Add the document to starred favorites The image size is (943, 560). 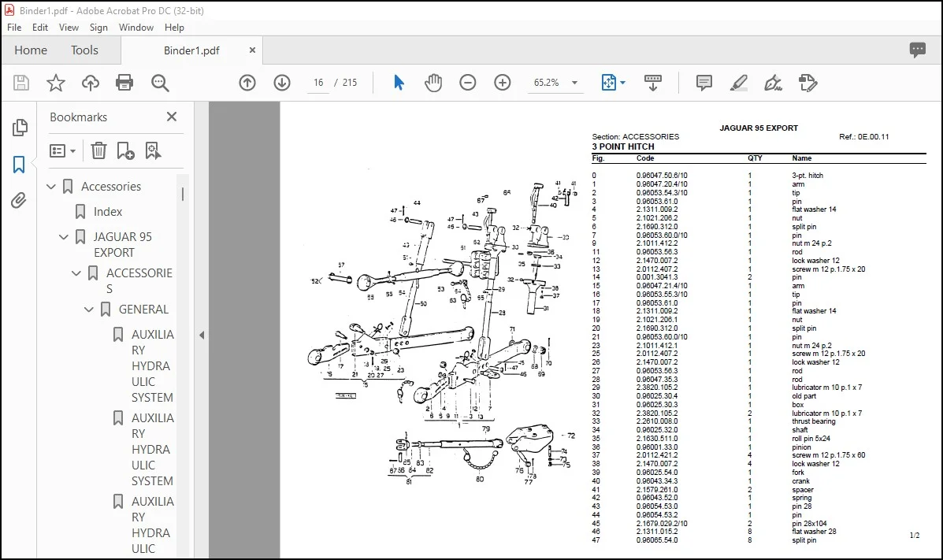(x=56, y=83)
